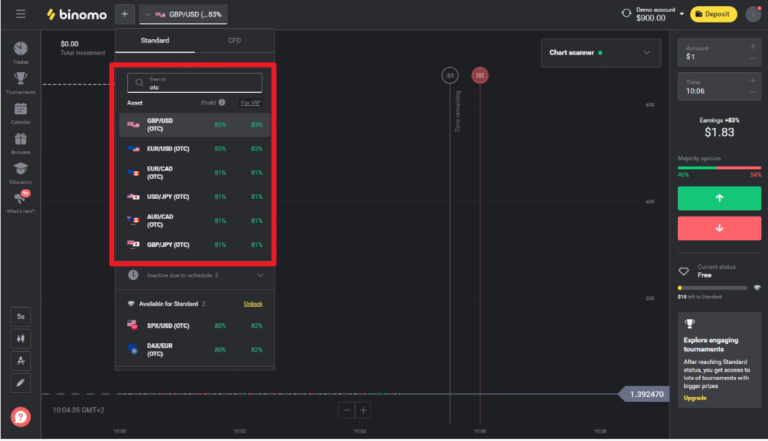The width and height of the screenshot is (768, 441).
Task: Switch to the CFD tab
Action: [x=234, y=40]
